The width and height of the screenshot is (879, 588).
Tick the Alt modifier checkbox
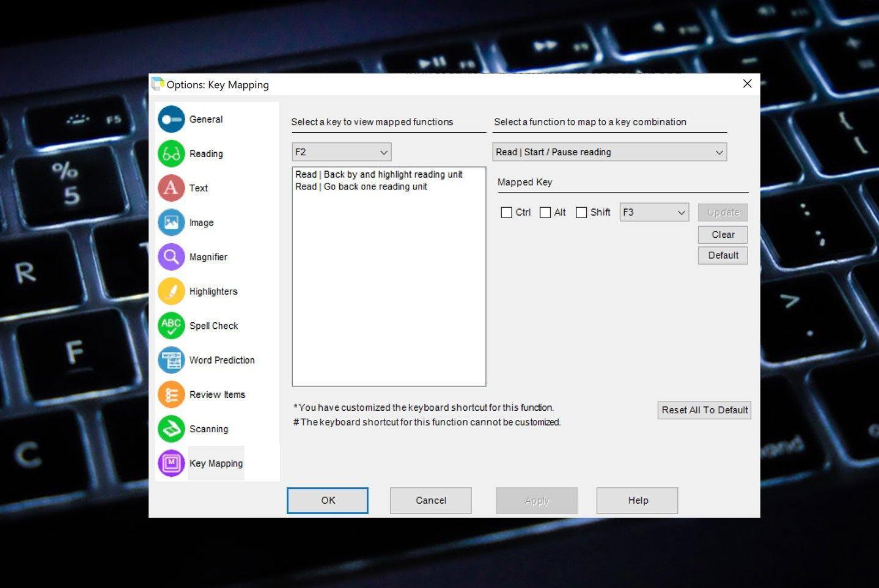tap(545, 212)
